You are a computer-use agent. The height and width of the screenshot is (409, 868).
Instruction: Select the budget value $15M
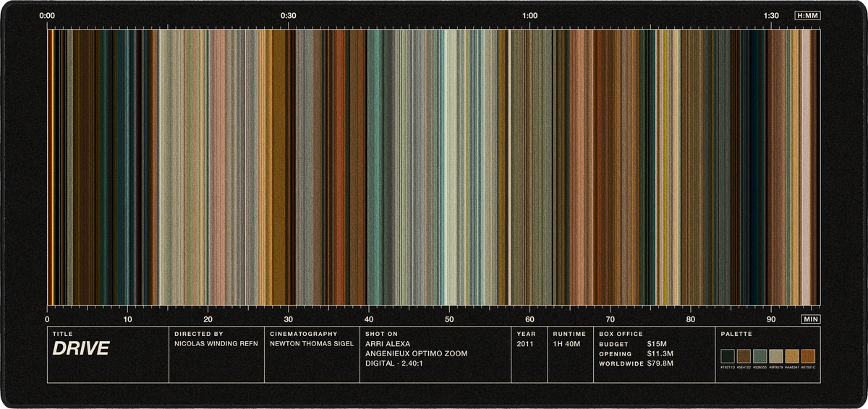[x=657, y=344]
